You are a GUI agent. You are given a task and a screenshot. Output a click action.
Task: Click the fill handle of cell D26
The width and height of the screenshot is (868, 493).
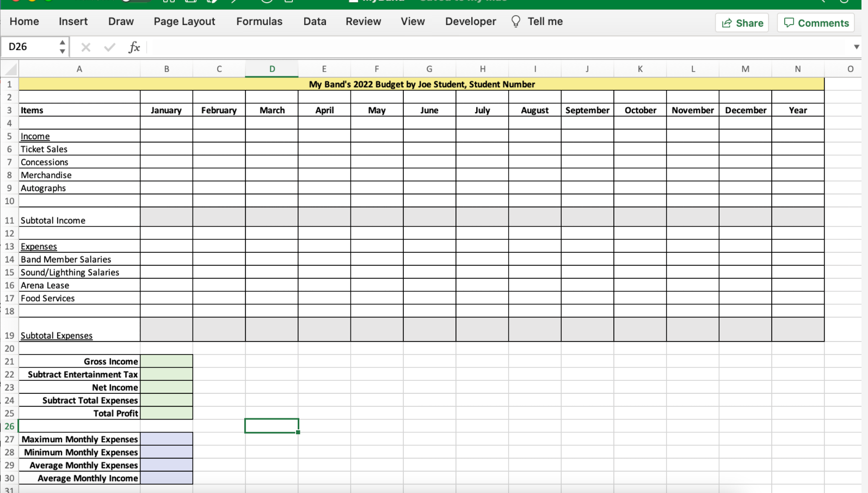click(298, 432)
